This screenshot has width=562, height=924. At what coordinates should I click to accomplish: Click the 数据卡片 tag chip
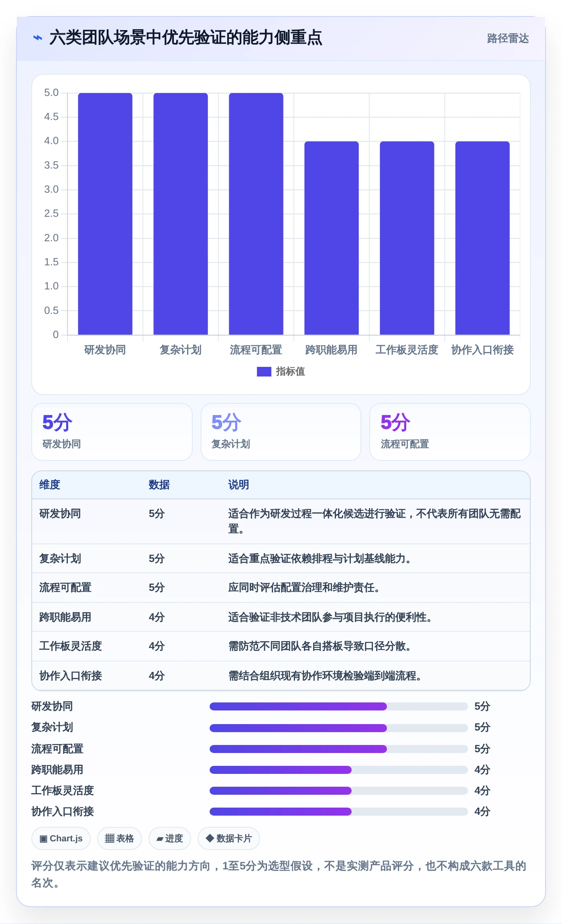[229, 839]
